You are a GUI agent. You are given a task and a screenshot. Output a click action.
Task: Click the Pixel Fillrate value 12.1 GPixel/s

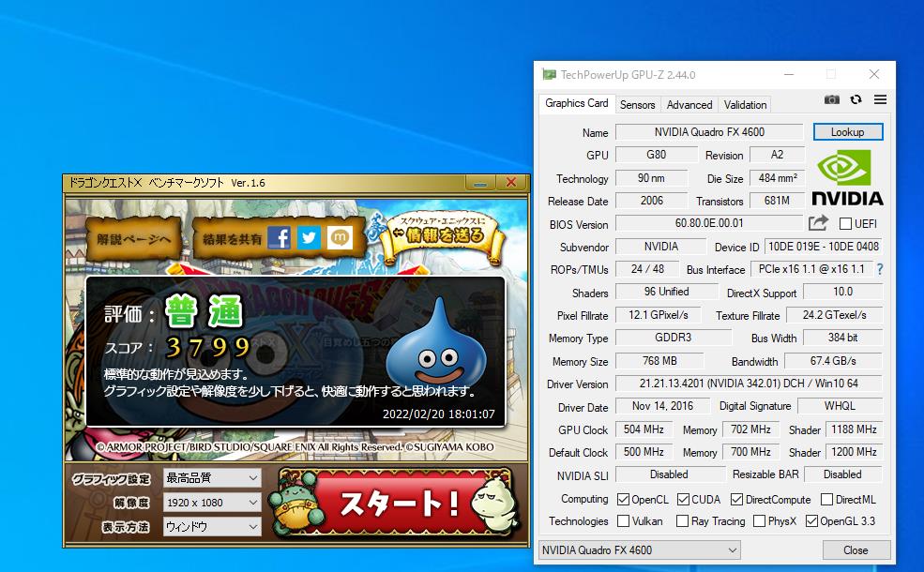click(x=659, y=315)
